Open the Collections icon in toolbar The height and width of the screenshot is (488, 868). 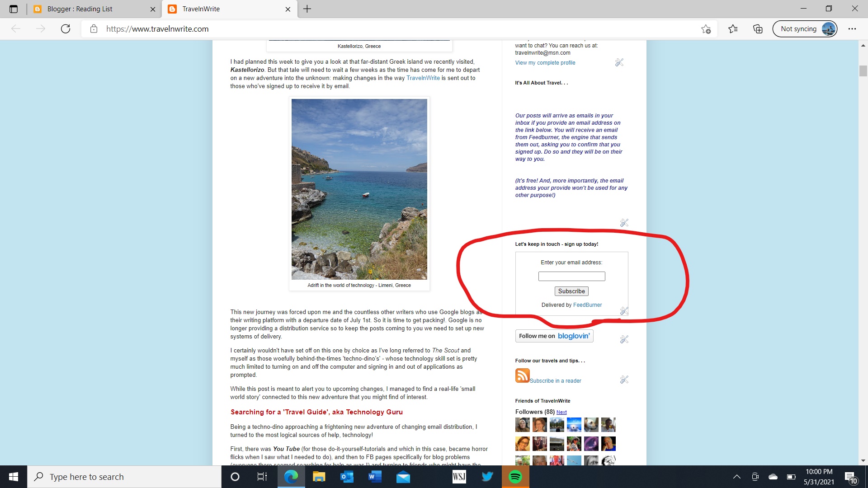coord(758,29)
